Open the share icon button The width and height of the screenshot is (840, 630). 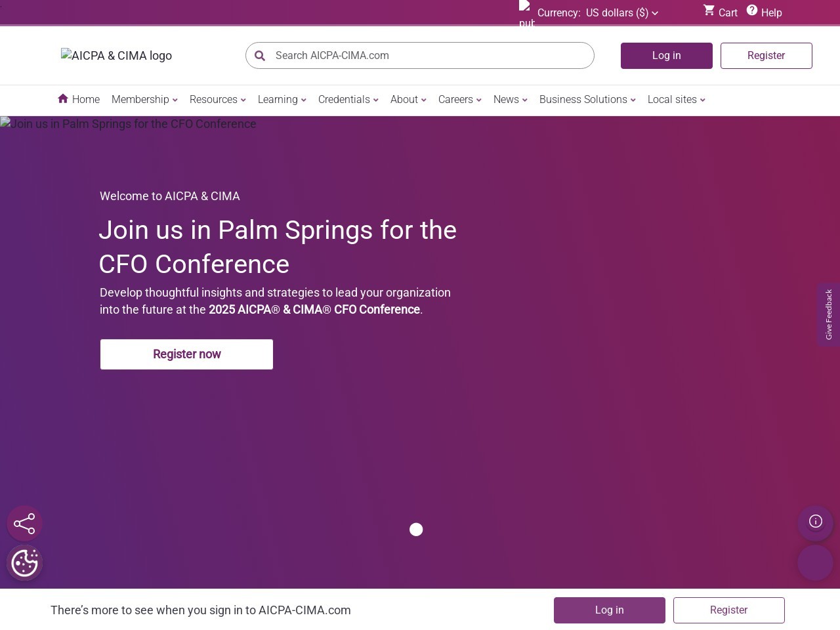pyautogui.click(x=24, y=523)
